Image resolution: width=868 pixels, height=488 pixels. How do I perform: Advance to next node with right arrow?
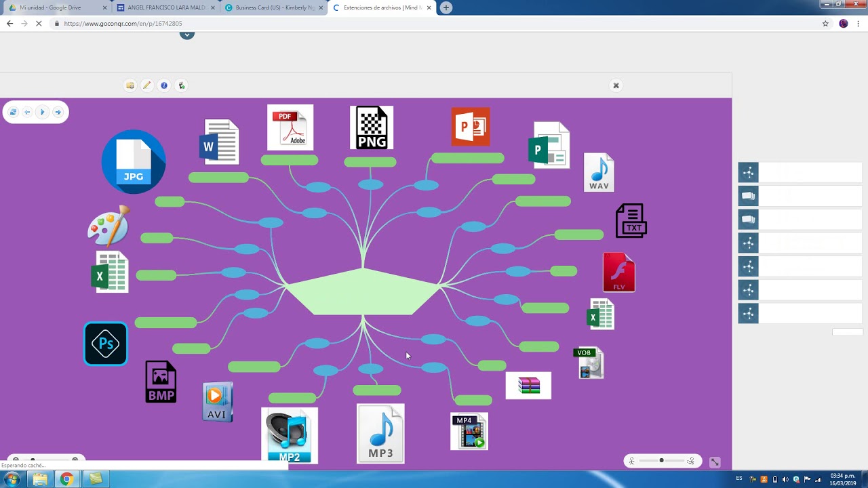[x=58, y=112]
